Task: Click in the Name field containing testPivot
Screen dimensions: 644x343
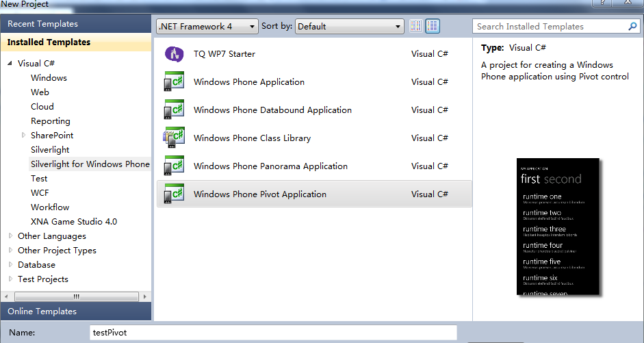Action: [273, 333]
